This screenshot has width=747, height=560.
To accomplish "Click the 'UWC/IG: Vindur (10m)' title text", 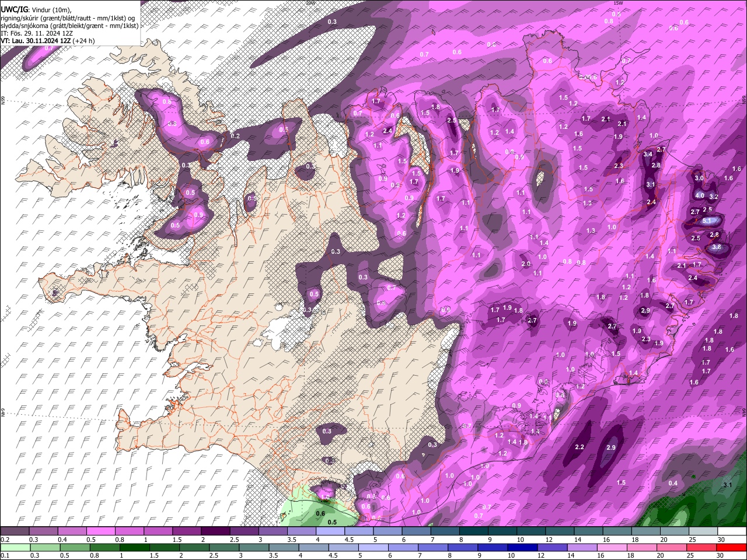I will coord(36,10).
